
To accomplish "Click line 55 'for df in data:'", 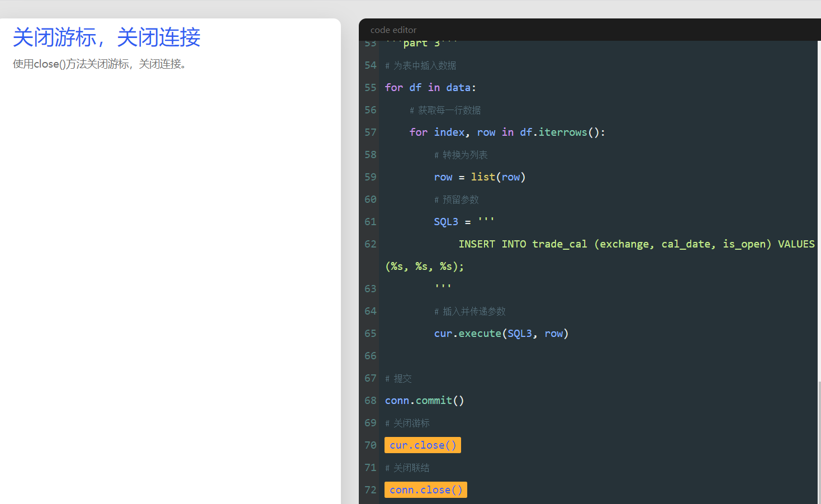I will pyautogui.click(x=430, y=88).
